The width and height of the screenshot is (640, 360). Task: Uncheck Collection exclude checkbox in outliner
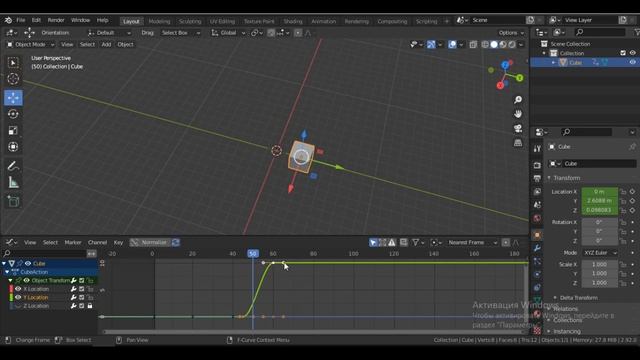click(623, 53)
